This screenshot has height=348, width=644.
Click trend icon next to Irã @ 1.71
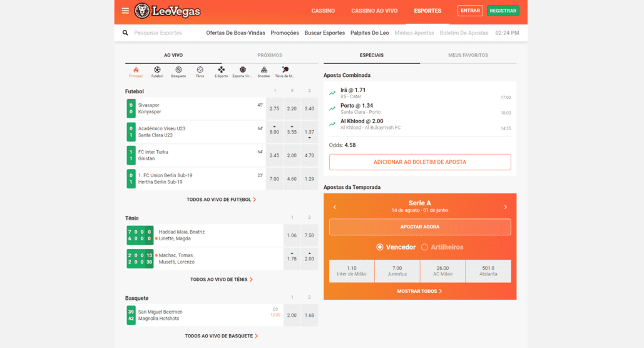pyautogui.click(x=332, y=93)
